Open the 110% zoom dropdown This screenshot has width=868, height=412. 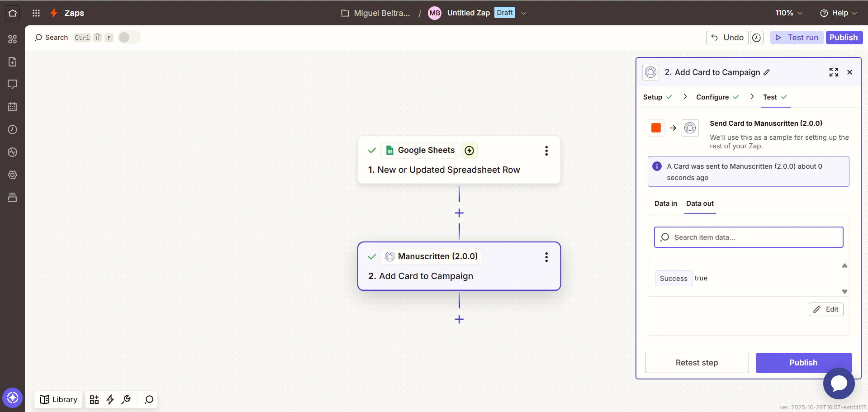(x=788, y=13)
